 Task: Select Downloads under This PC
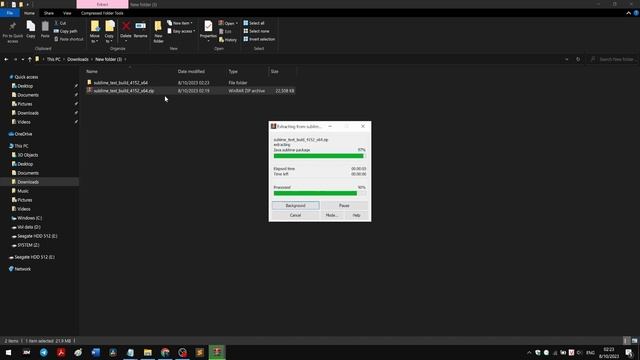[x=28, y=182]
